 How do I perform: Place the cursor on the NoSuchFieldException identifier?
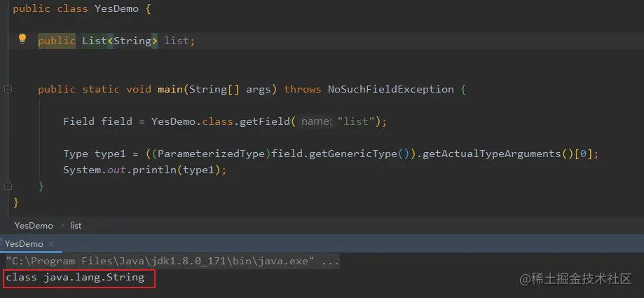tap(390, 89)
